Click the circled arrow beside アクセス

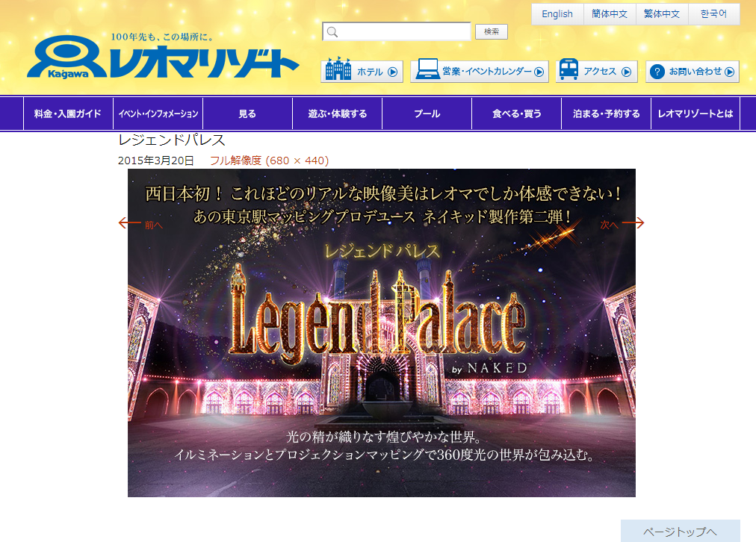pos(626,72)
